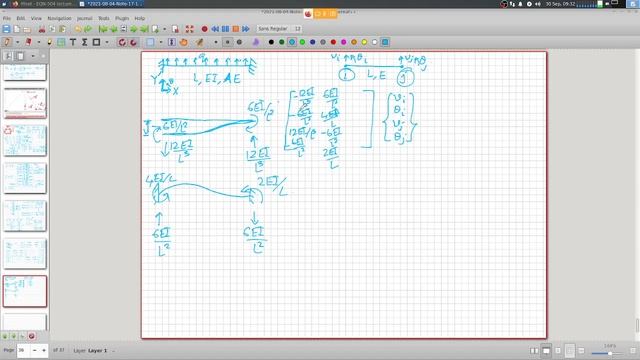640x360 pixels.
Task: Open a file with the folder icon
Action: pos(27,29)
